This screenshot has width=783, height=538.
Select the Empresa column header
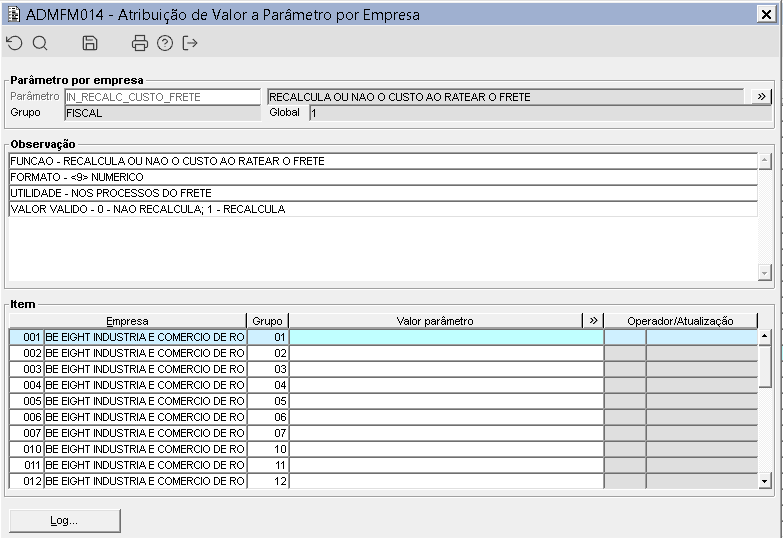[128, 321]
